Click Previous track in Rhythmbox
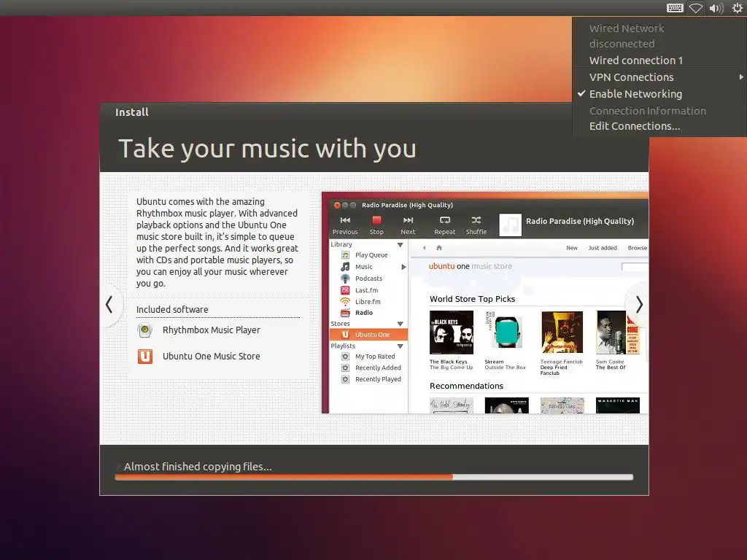This screenshot has width=747, height=560. point(345,225)
